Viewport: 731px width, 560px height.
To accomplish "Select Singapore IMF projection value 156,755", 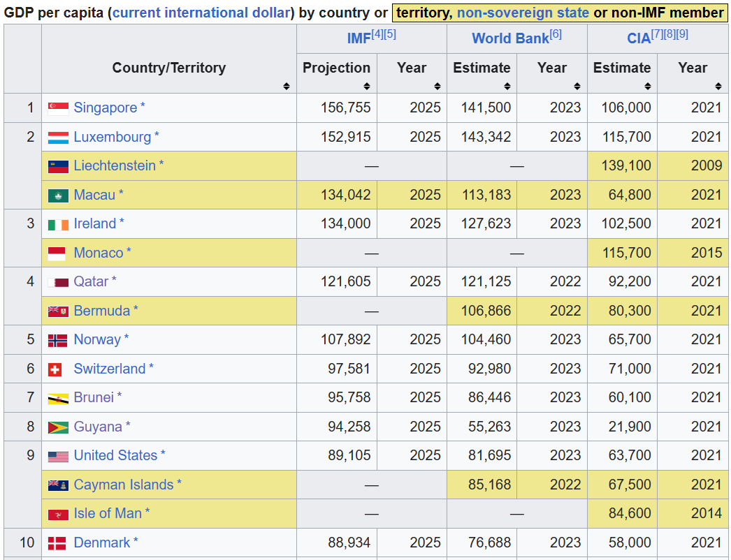I will pos(345,108).
